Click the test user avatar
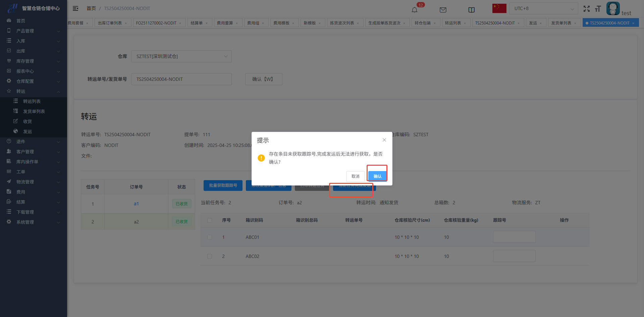 point(613,8)
